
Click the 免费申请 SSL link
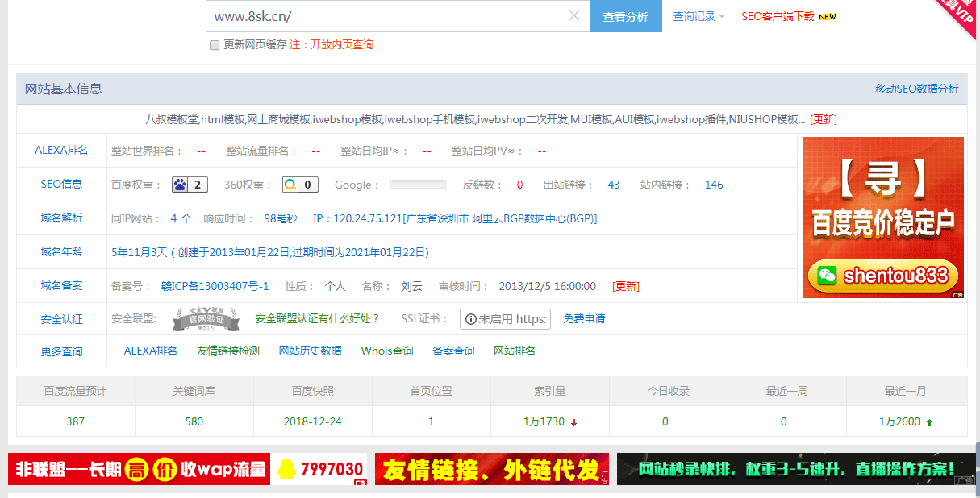click(x=584, y=319)
